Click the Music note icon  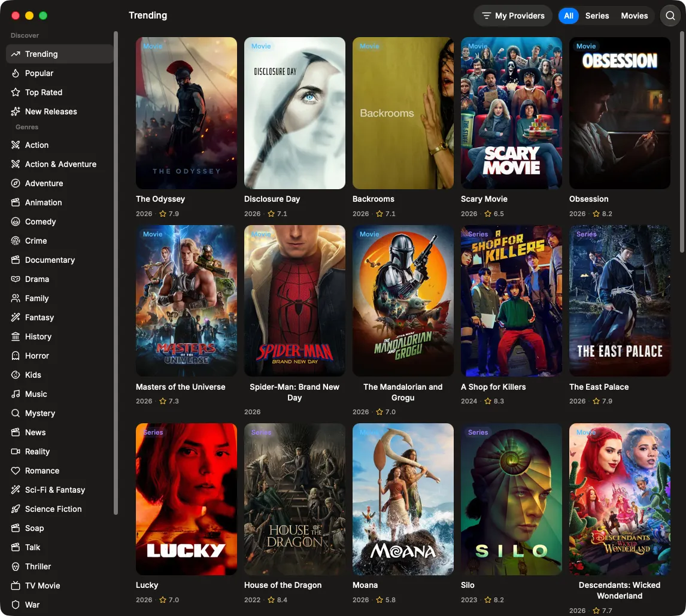[16, 394]
